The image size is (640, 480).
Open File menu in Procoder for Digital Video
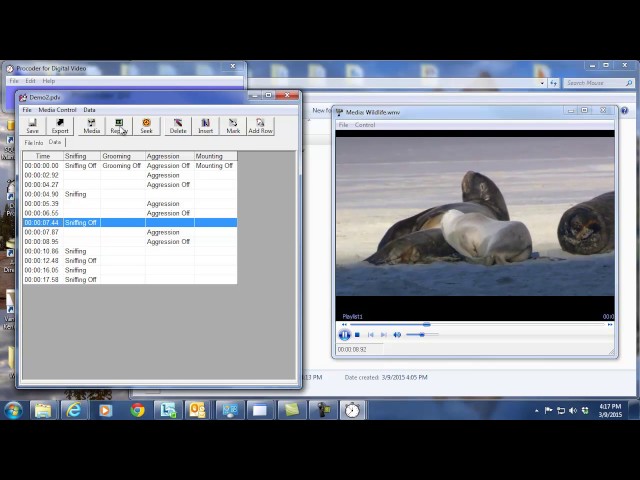coord(14,81)
